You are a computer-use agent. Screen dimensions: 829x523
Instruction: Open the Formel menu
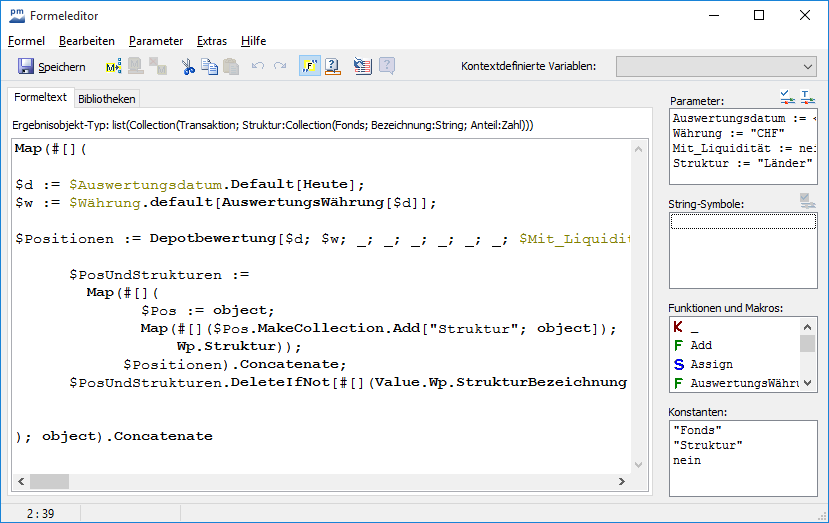26,41
